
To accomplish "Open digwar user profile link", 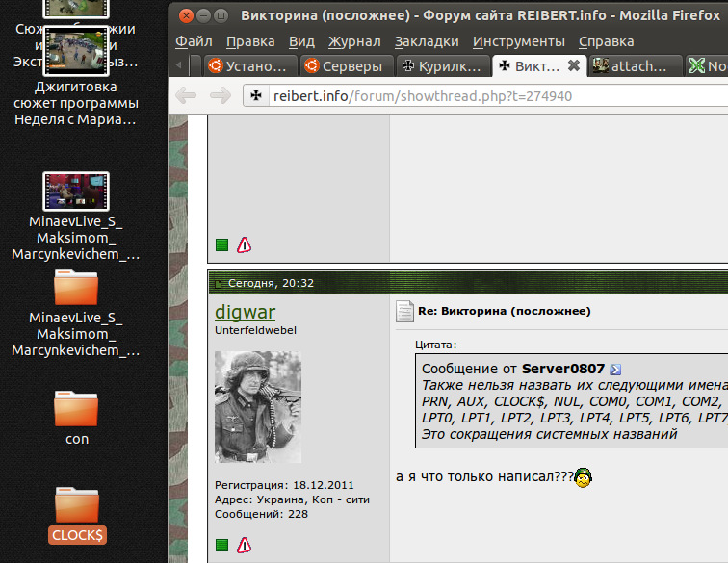I will pyautogui.click(x=246, y=312).
